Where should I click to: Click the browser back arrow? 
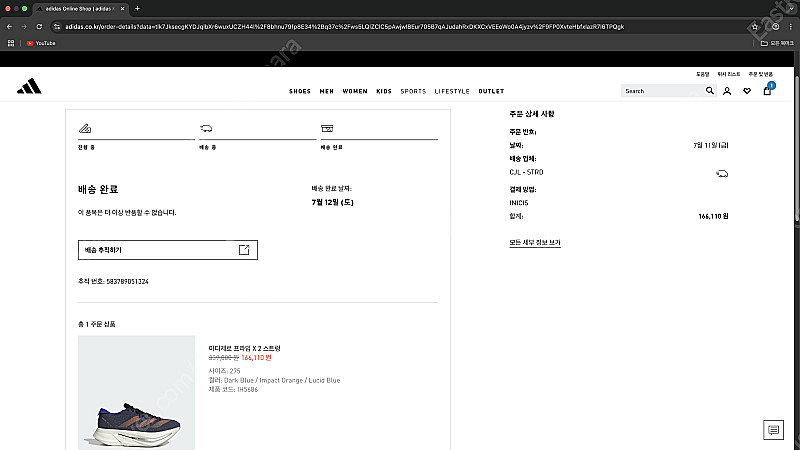click(9, 26)
